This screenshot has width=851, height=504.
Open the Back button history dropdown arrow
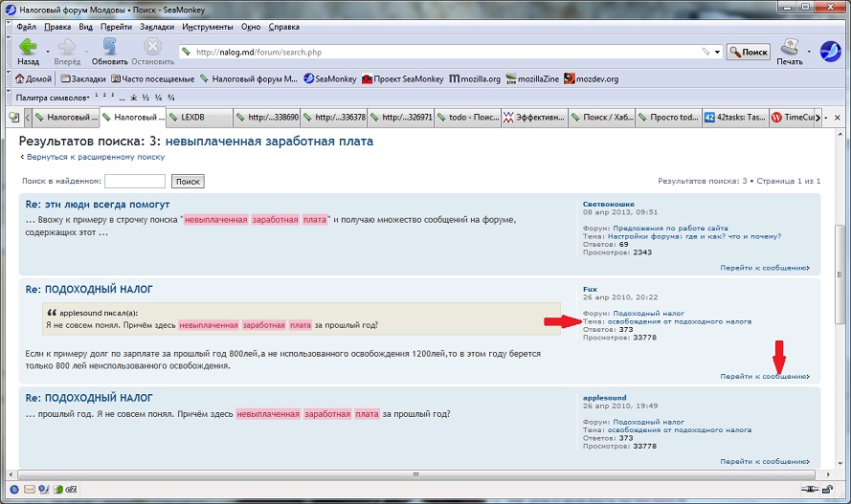tap(48, 52)
